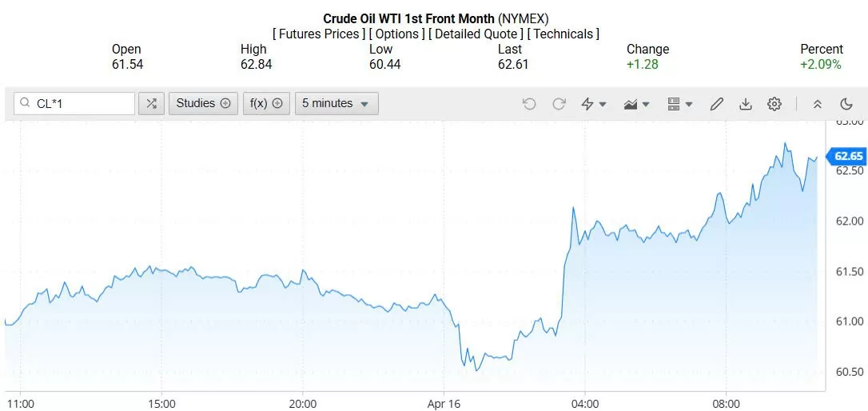The height and width of the screenshot is (411, 868).
Task: Open the f(x) expression button
Action: coord(267,103)
